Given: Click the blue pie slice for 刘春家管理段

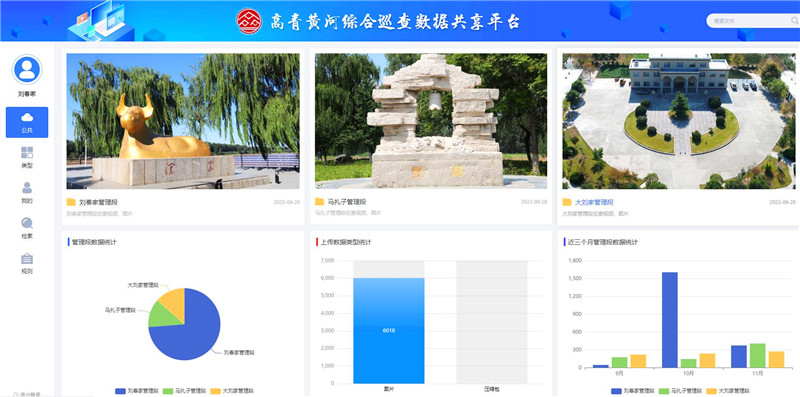Looking at the screenshot, I should (189, 332).
